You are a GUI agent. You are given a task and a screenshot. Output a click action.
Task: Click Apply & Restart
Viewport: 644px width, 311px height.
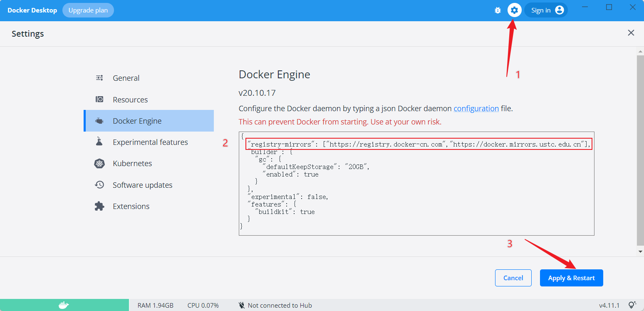(x=572, y=278)
